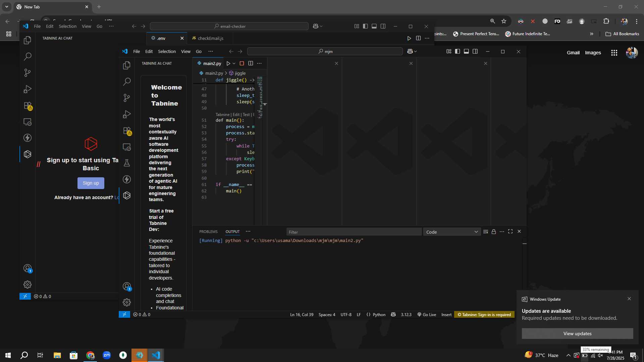Toggle primary side bar in mjm window

tap(458, 51)
